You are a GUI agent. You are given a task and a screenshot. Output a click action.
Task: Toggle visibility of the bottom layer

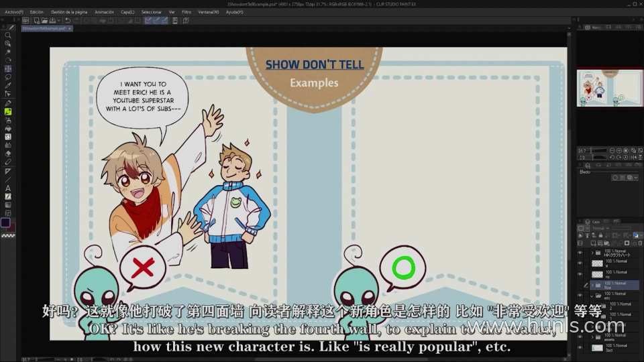pyautogui.click(x=581, y=348)
